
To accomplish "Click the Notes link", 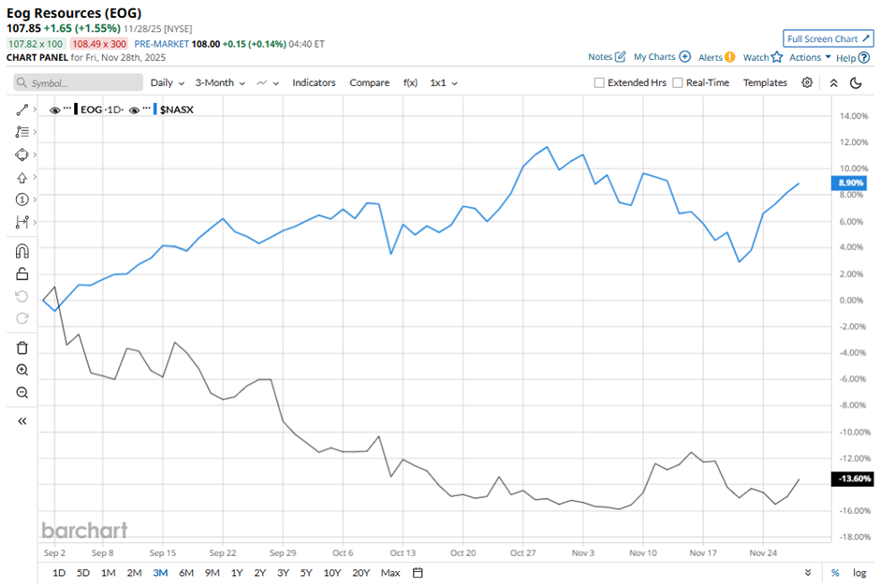I will 600,57.
